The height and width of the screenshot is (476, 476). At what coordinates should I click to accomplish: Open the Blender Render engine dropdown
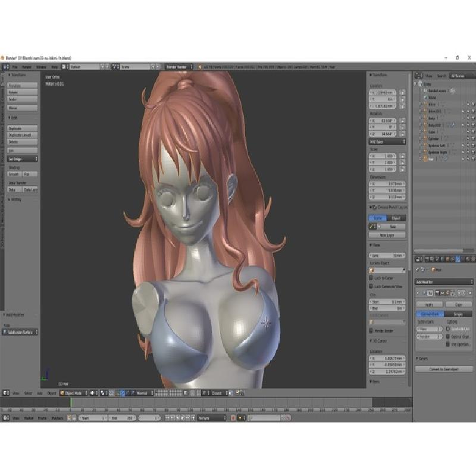(179, 67)
